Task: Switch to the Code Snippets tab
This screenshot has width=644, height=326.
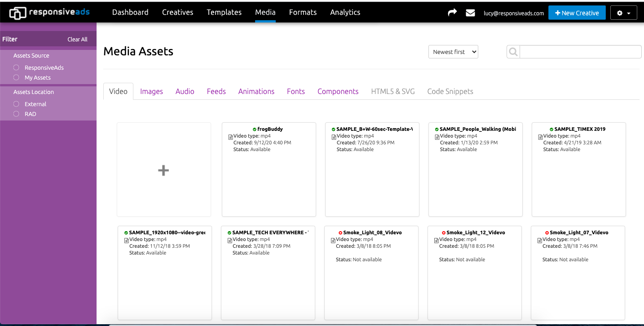Action: pos(450,91)
